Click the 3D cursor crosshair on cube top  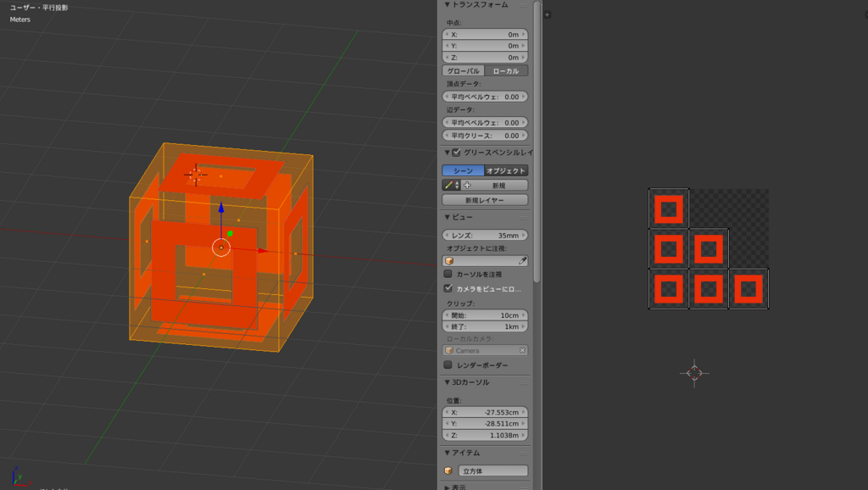196,175
